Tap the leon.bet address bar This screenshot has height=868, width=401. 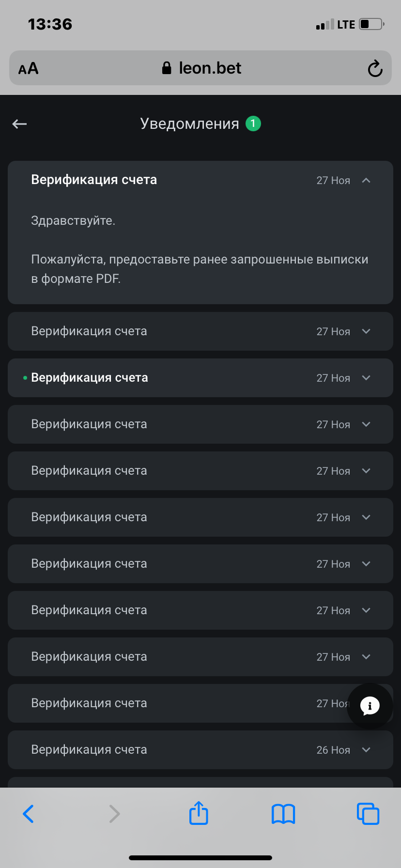click(210, 68)
